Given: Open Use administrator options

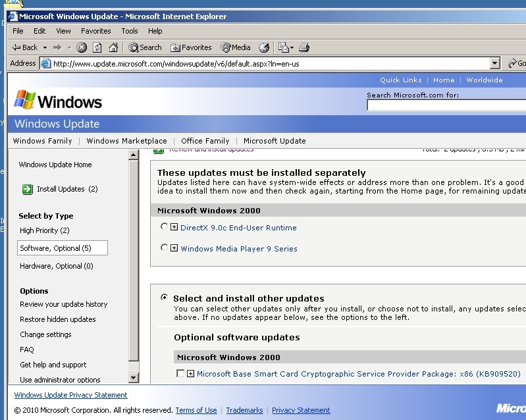Looking at the screenshot, I should [x=60, y=380].
